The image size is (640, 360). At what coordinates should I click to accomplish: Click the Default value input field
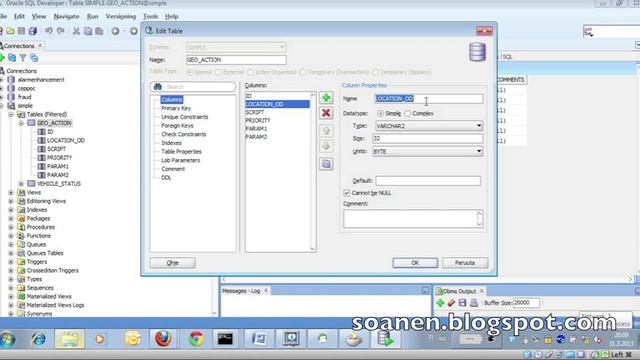pos(428,180)
